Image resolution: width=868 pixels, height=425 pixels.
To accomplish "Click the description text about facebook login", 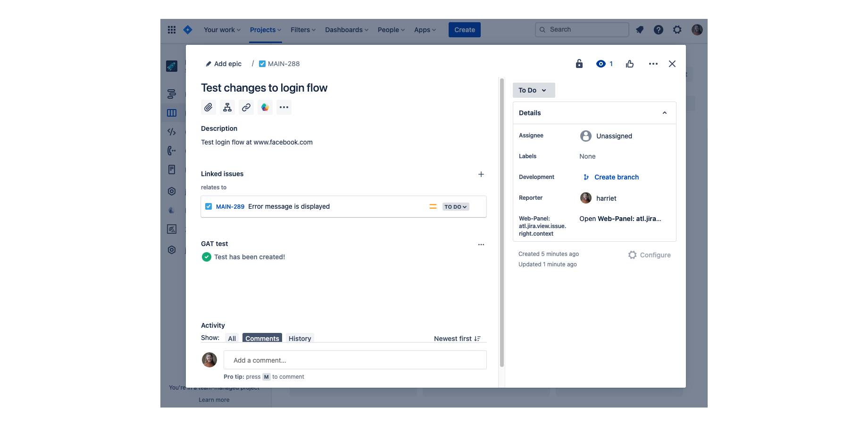I will [x=257, y=142].
